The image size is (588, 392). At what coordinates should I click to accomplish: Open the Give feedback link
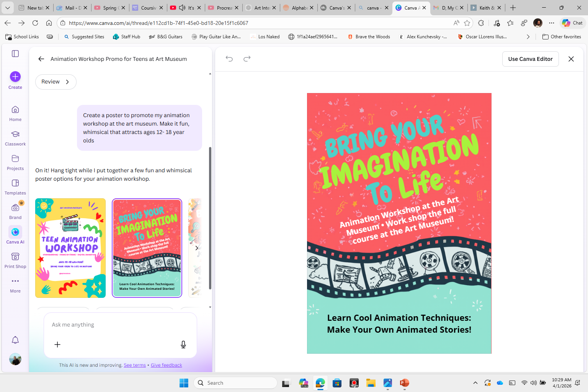coord(167,365)
